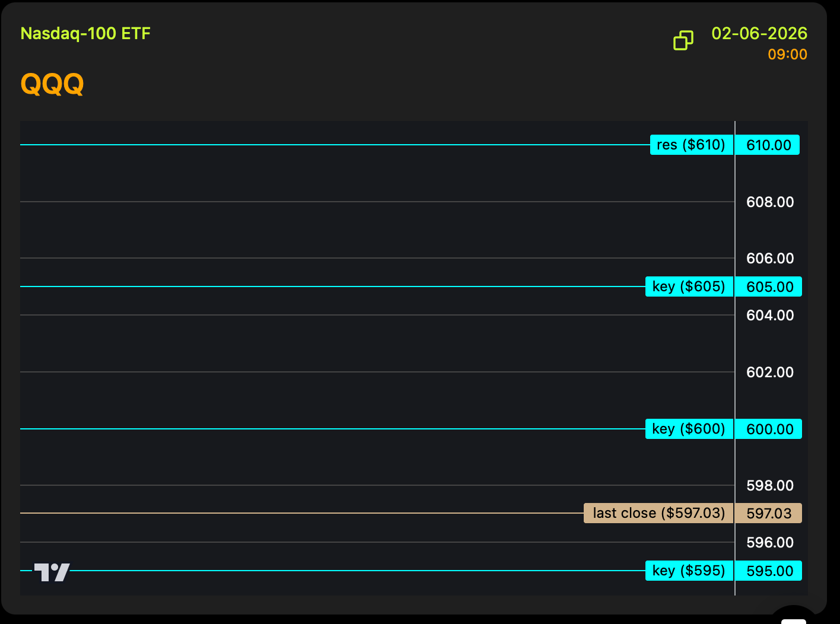Click the 600.00 cyan price tag

click(769, 429)
